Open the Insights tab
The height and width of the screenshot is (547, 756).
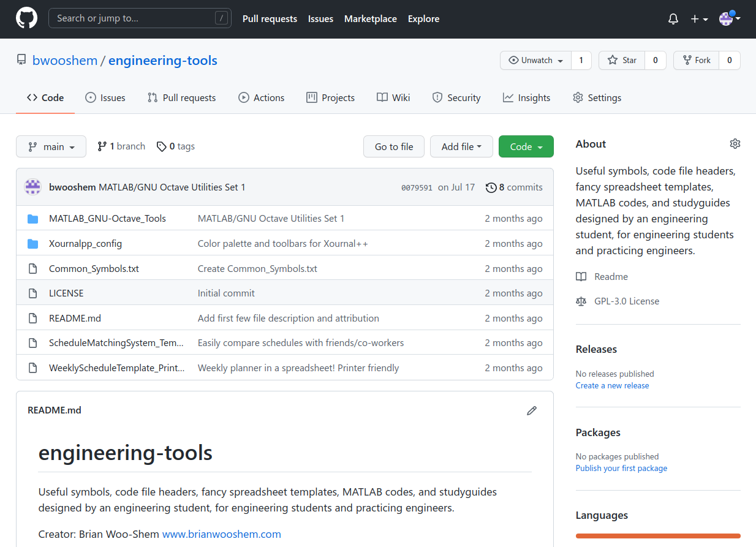527,97
